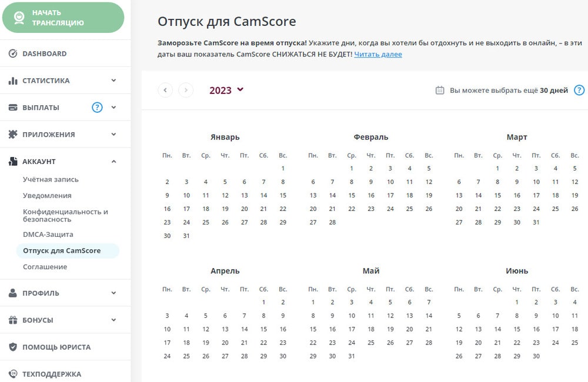Image resolution: width=588 pixels, height=382 pixels.
Task: Click the Отпуск для CamScore page title
Action: (227, 21)
